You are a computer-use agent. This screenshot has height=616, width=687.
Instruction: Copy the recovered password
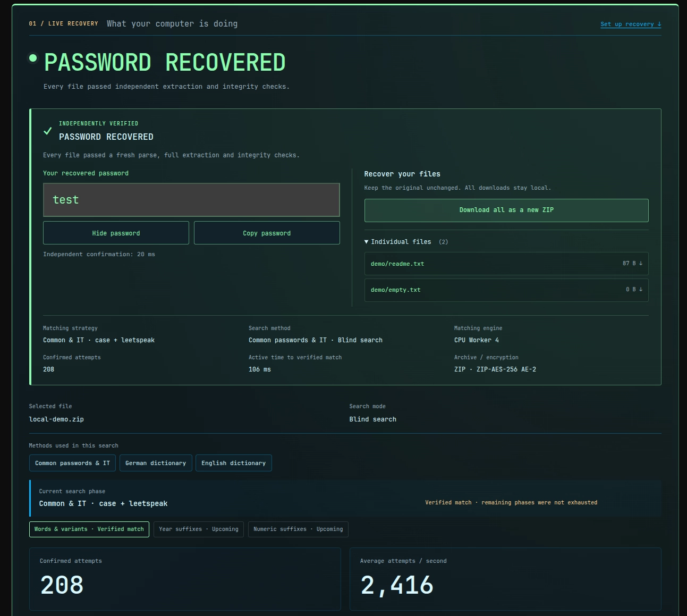(267, 233)
